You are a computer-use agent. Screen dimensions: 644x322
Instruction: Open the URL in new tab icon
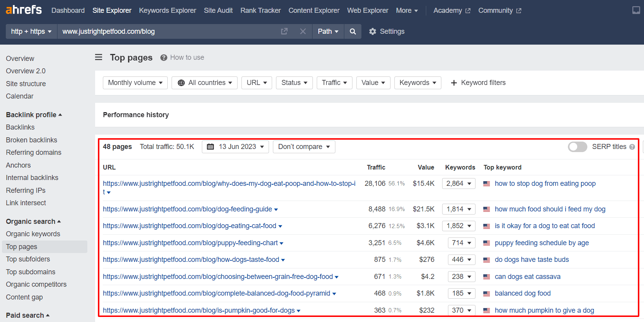(x=284, y=31)
